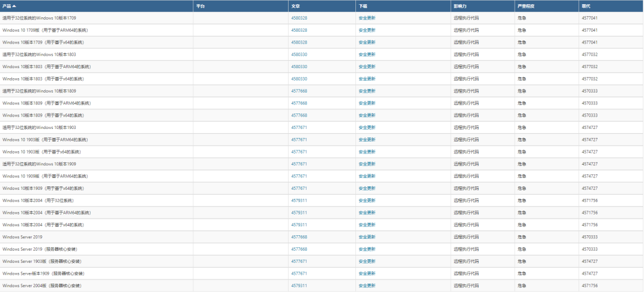Download 安全更新 for Windows Server 2004版（服务器核心安装）

coord(367,285)
